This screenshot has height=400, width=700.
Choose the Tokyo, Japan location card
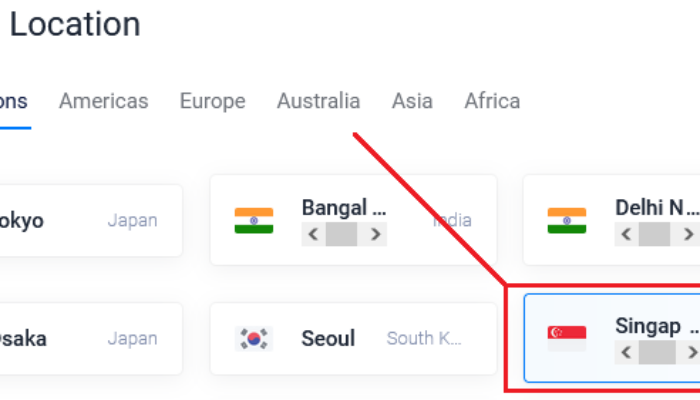(90, 220)
